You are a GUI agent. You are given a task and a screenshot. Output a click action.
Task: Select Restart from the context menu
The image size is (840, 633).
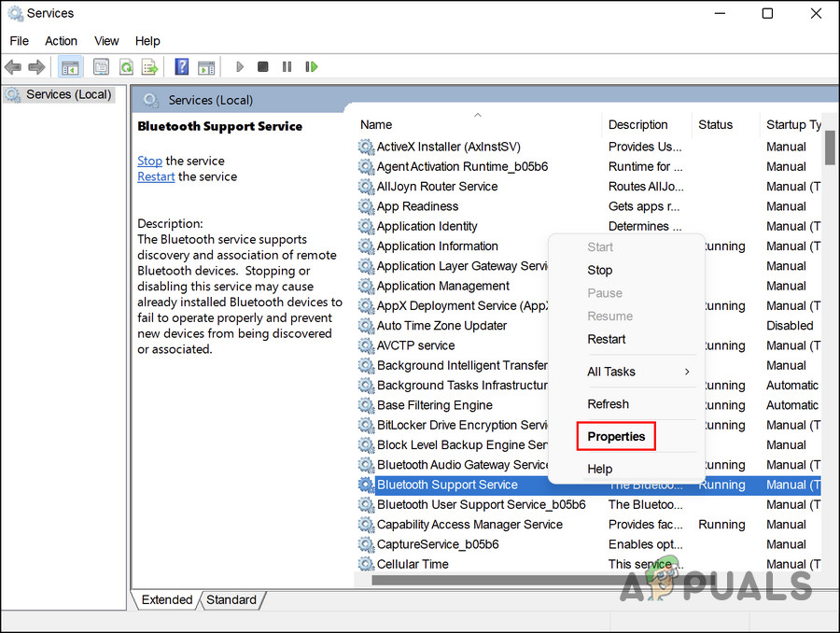(x=607, y=339)
